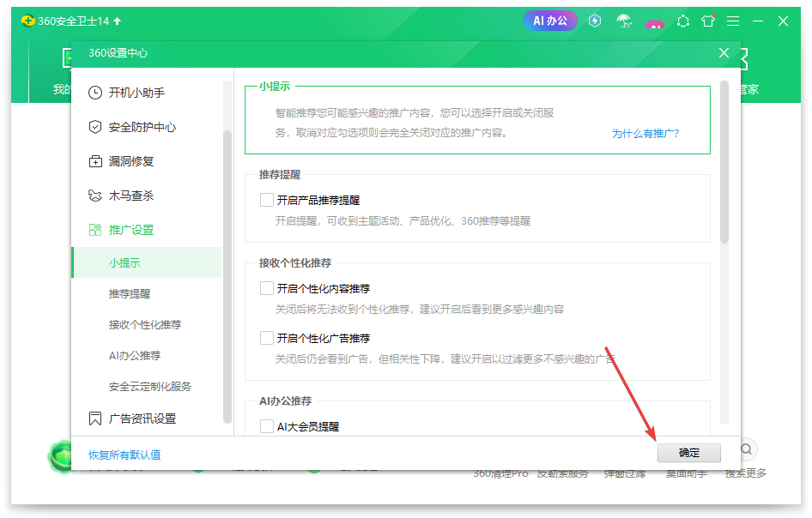Click the umbrella icon in the title bar
The width and height of the screenshot is (812, 518).
click(624, 21)
